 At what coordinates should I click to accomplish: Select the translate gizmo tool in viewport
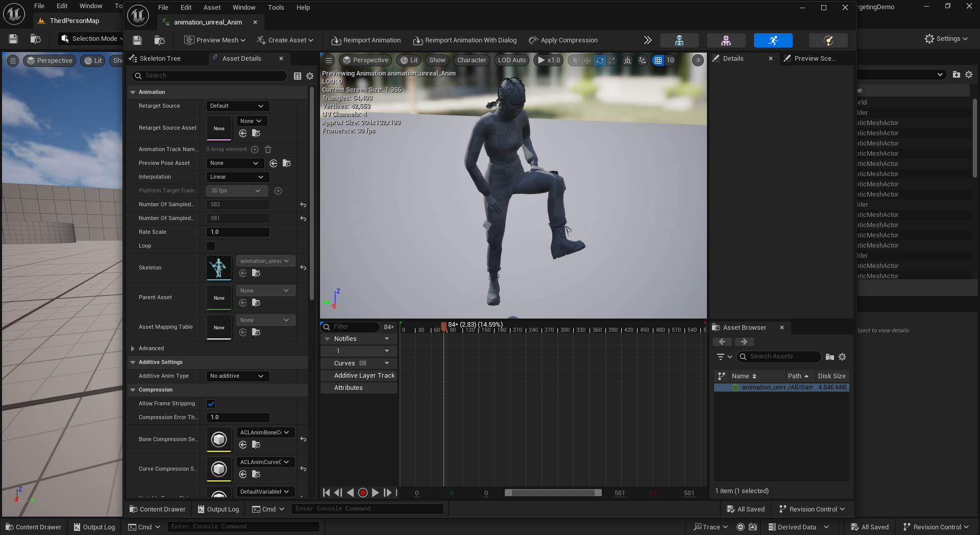click(x=587, y=60)
